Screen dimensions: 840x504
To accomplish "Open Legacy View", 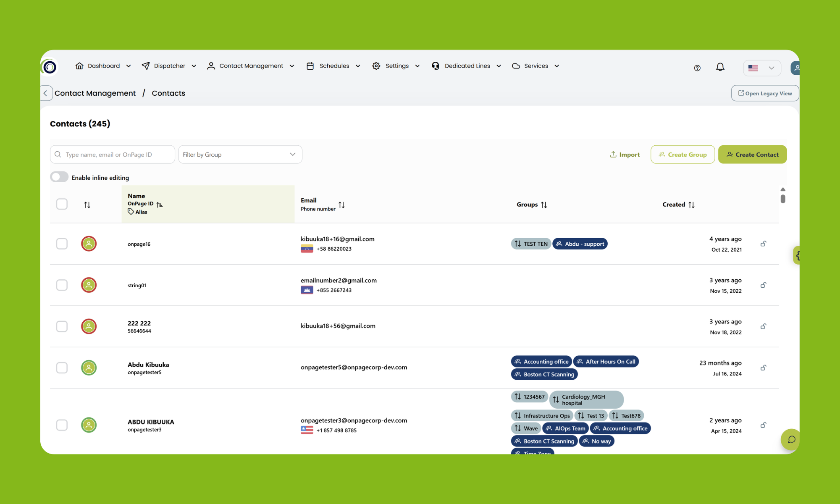I will (765, 93).
